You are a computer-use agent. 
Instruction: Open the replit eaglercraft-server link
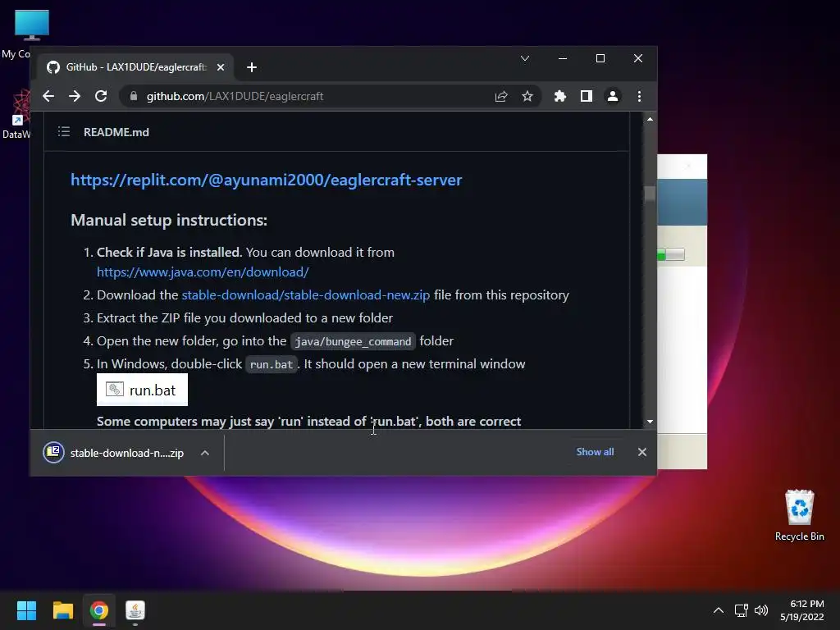coord(267,180)
